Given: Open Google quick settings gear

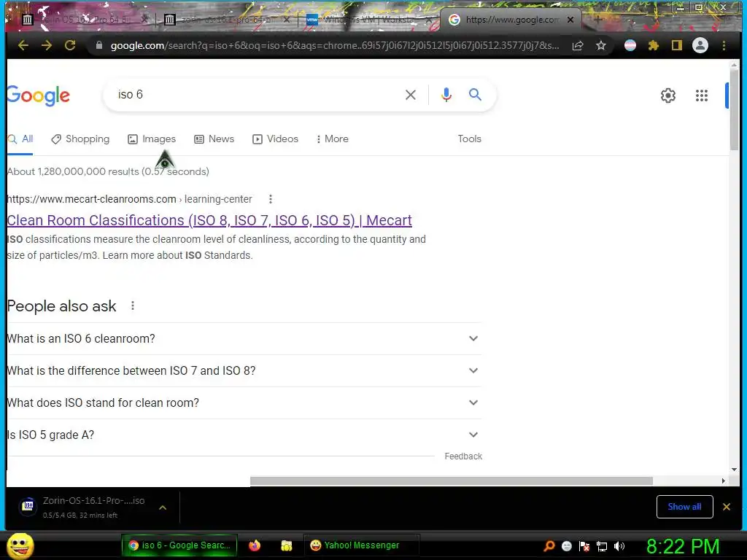Looking at the screenshot, I should click(x=668, y=96).
